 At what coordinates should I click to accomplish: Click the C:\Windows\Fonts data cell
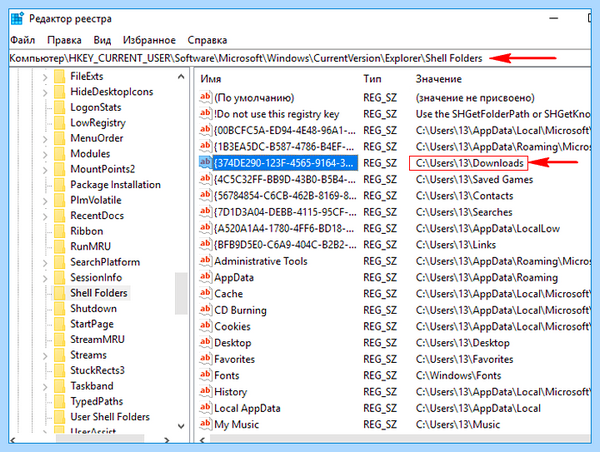[x=458, y=375]
